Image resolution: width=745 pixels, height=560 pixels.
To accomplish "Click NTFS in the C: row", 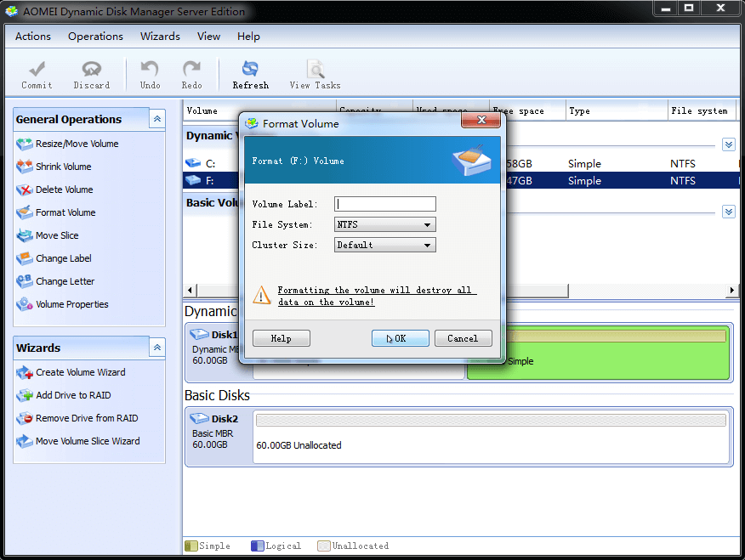I will click(683, 164).
